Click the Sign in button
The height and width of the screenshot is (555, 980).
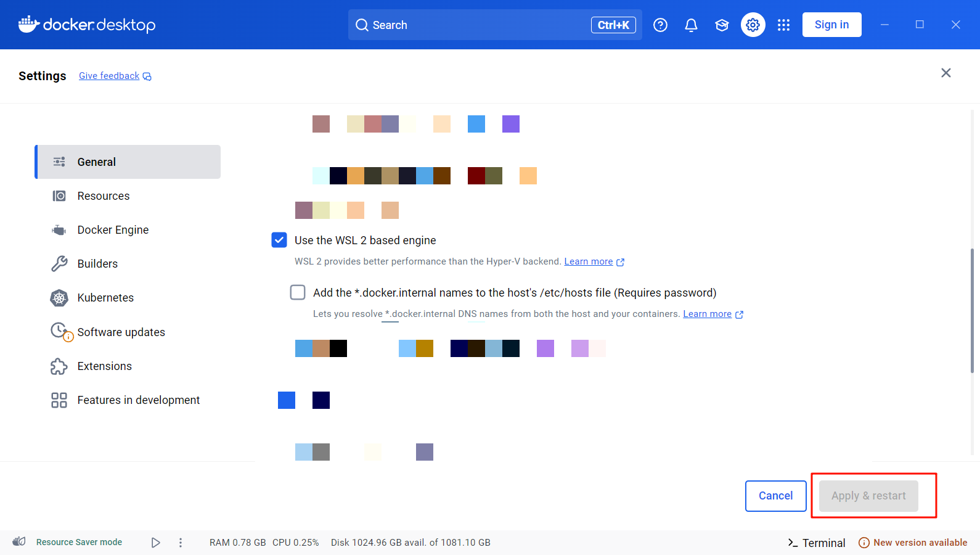click(x=831, y=25)
